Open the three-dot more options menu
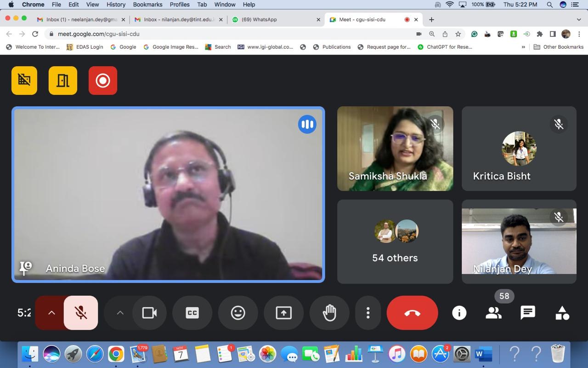This screenshot has height=368, width=588. (x=368, y=313)
